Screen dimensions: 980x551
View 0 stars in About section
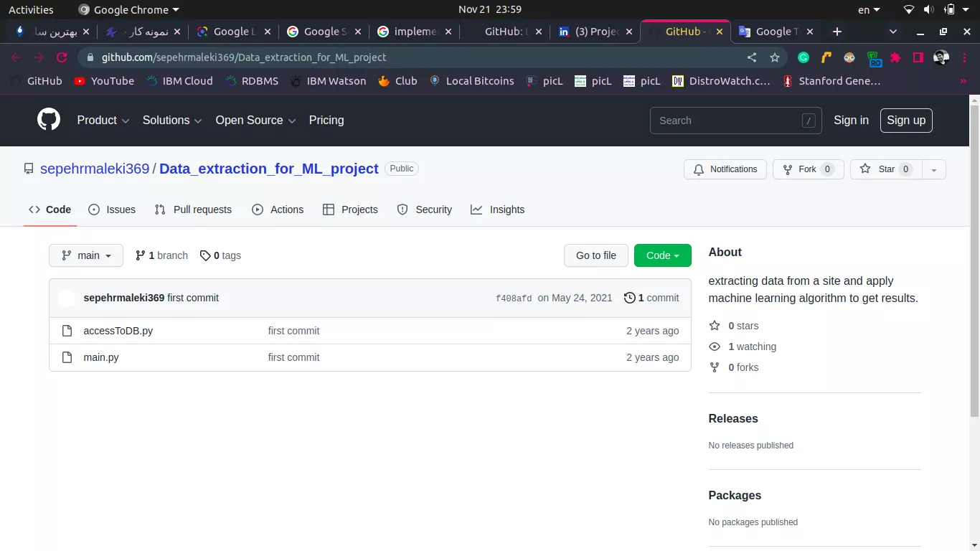pos(734,326)
